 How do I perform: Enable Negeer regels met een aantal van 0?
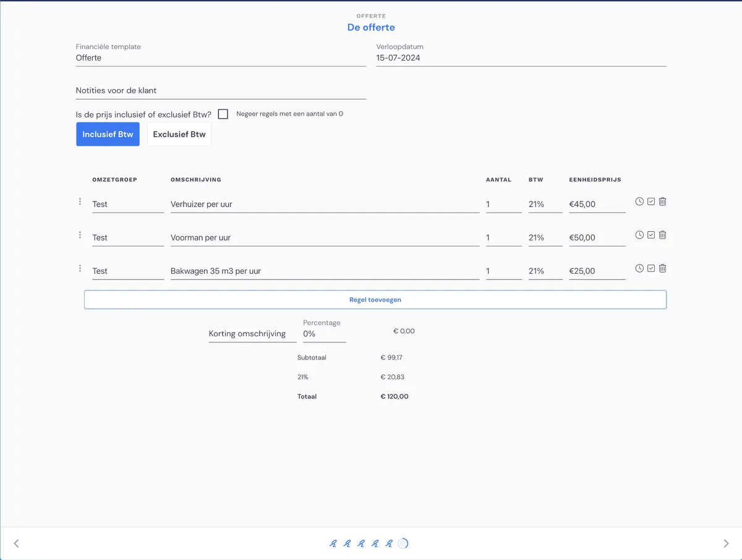point(223,114)
